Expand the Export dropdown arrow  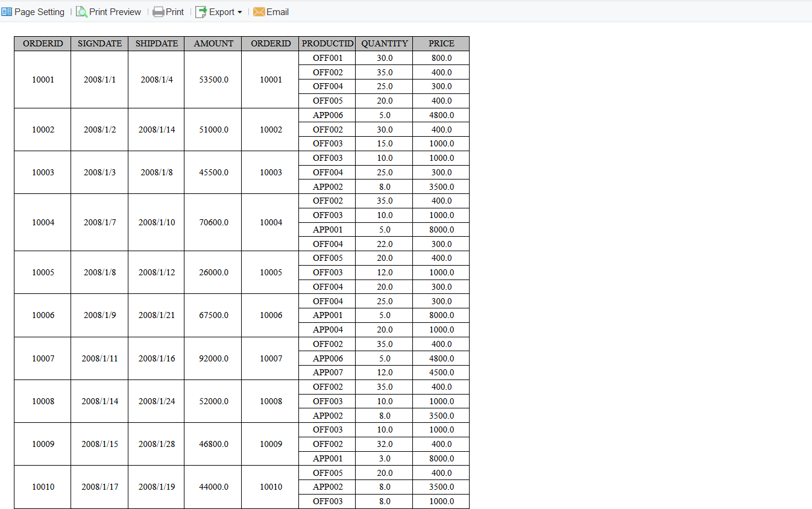tap(239, 12)
